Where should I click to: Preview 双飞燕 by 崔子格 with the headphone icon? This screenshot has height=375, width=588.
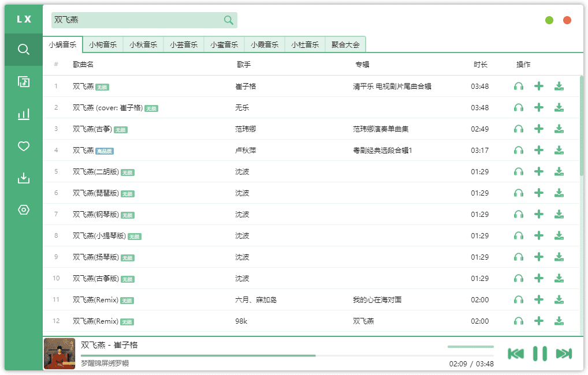tap(518, 85)
